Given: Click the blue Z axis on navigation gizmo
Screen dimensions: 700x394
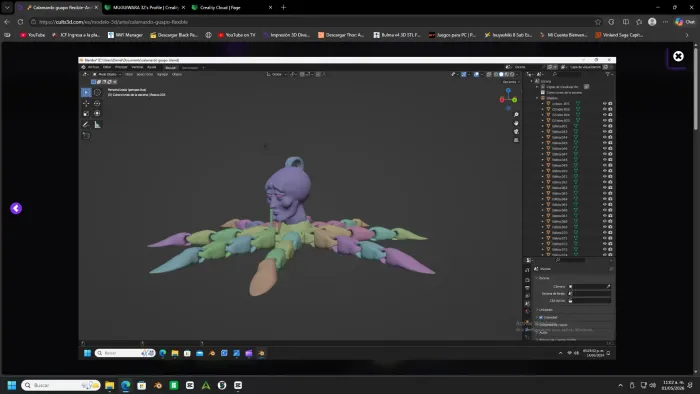Looking at the screenshot, I should tap(508, 91).
